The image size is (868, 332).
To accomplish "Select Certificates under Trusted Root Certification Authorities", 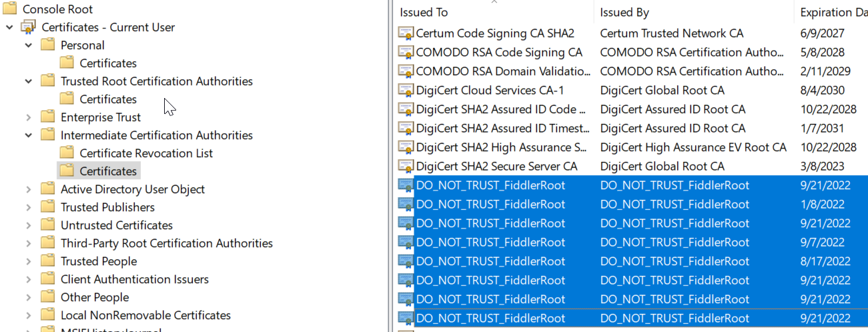I will 108,99.
